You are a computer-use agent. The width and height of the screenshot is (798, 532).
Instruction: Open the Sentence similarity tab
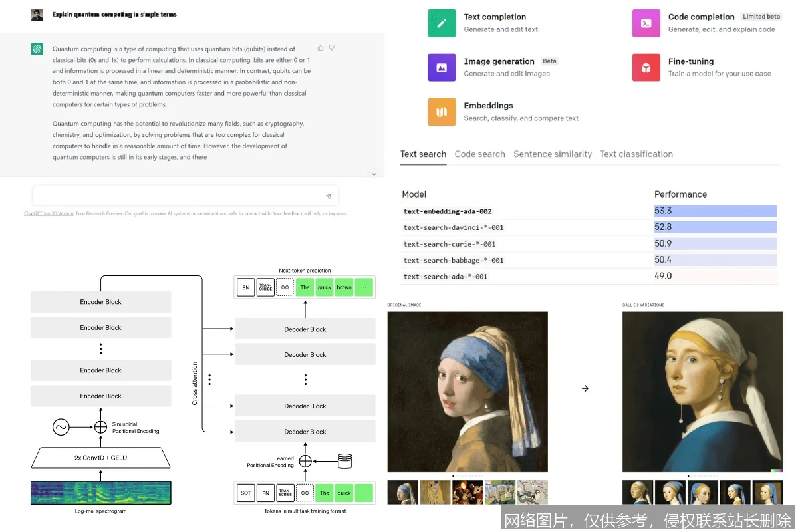coord(553,154)
